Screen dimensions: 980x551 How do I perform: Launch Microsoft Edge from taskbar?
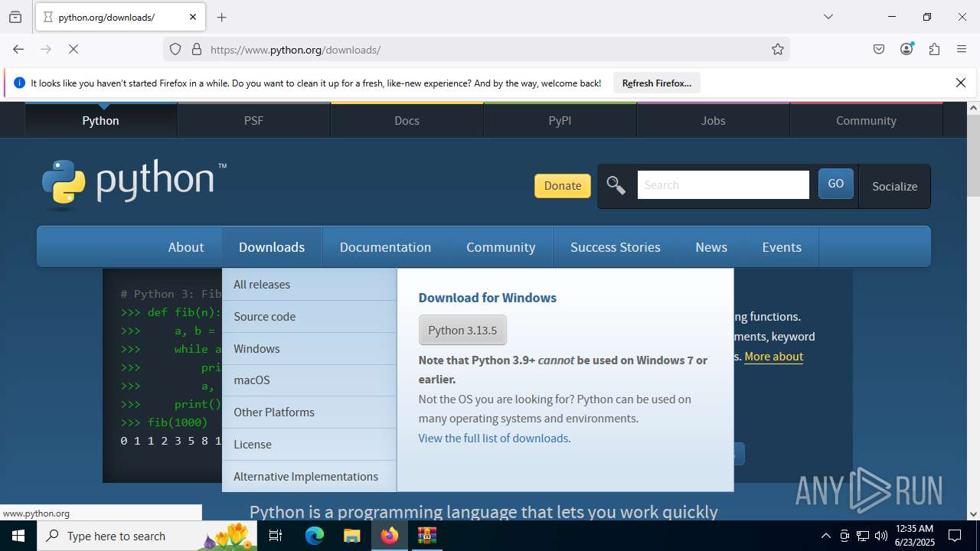pyautogui.click(x=315, y=536)
